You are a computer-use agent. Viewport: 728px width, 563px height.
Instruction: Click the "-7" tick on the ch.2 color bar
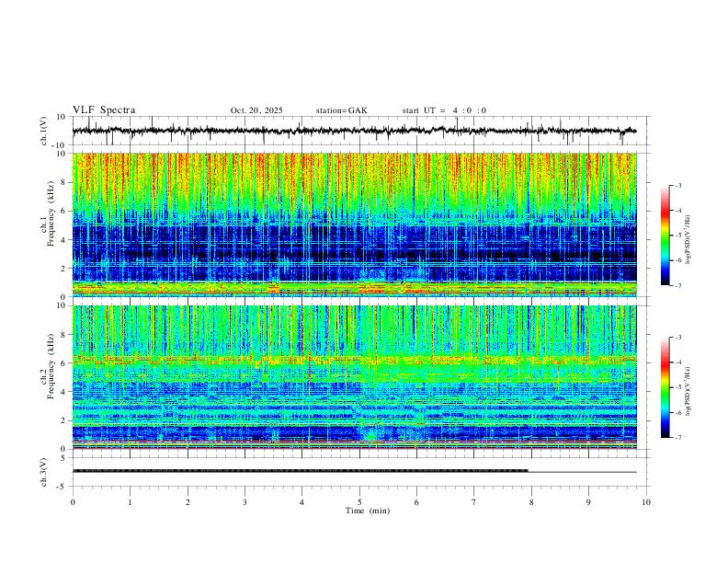tap(677, 437)
